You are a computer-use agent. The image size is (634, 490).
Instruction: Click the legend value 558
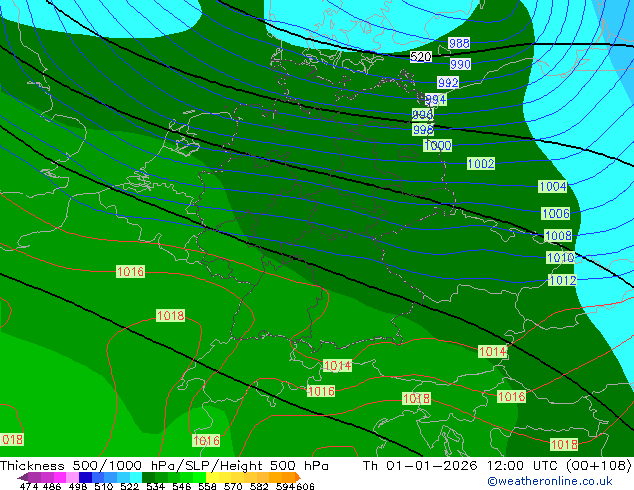tap(207, 486)
